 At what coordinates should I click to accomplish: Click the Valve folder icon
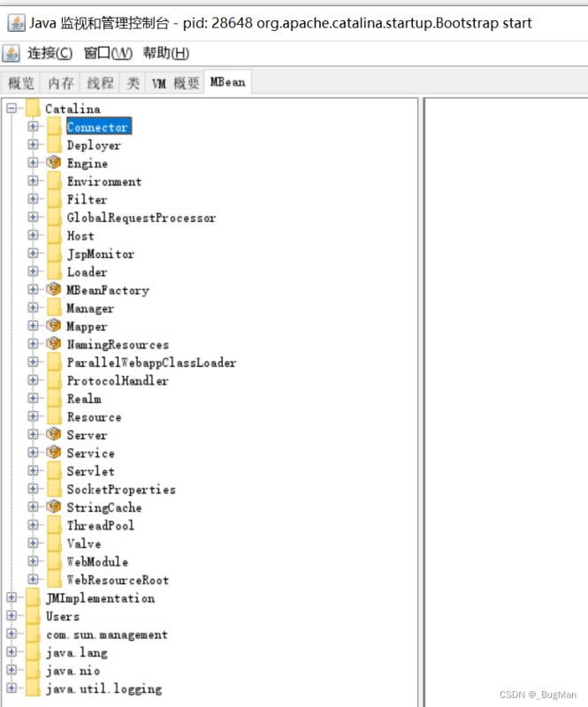click(x=54, y=544)
